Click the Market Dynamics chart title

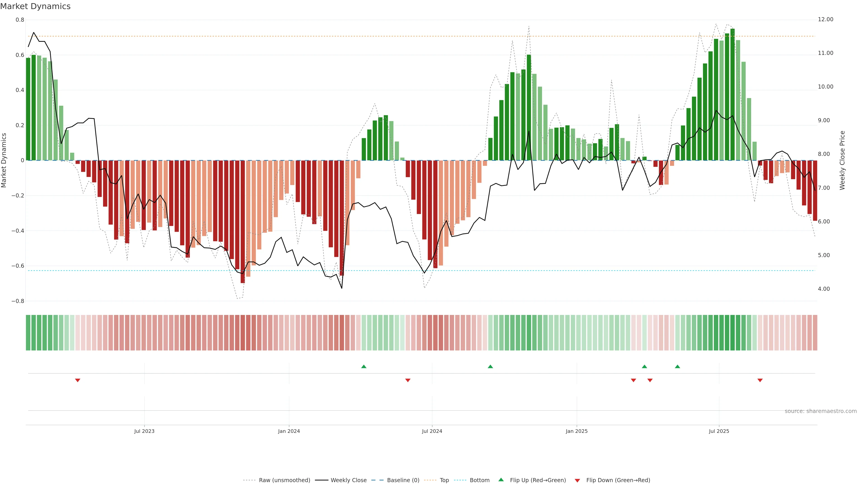(35, 6)
